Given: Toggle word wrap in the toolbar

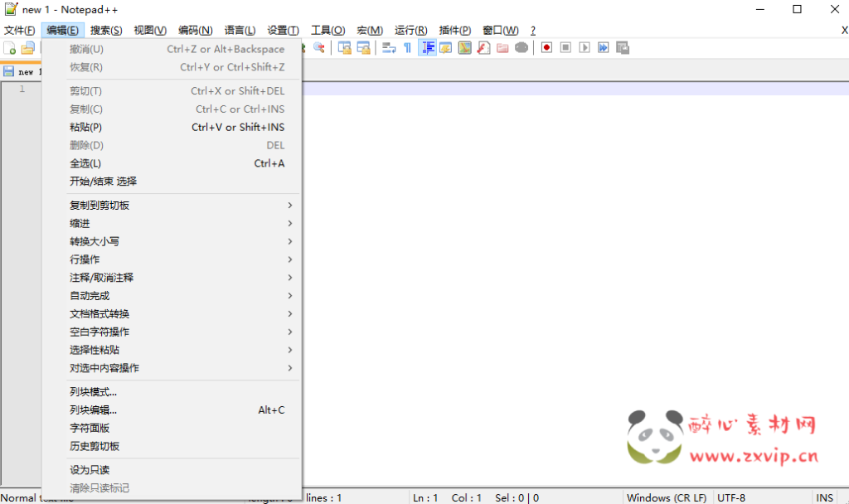Looking at the screenshot, I should tap(390, 47).
